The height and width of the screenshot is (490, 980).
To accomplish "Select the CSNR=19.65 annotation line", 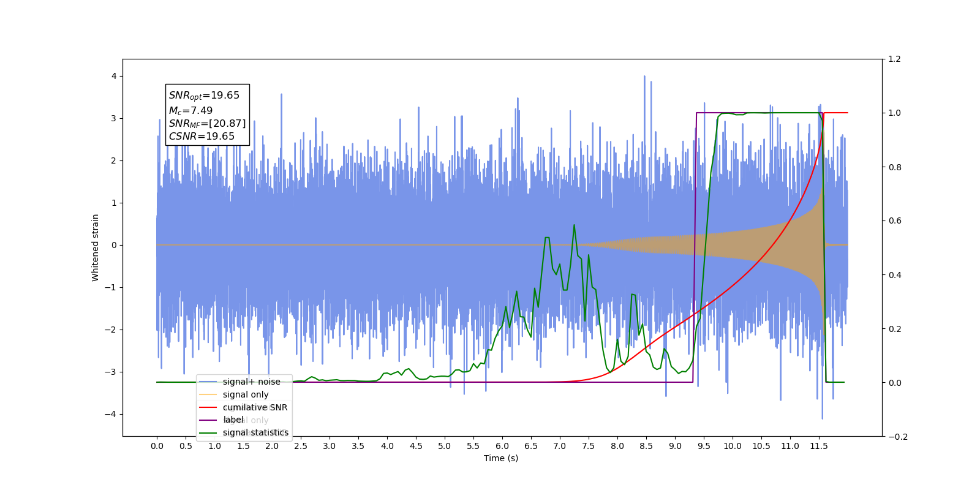I will [x=202, y=137].
